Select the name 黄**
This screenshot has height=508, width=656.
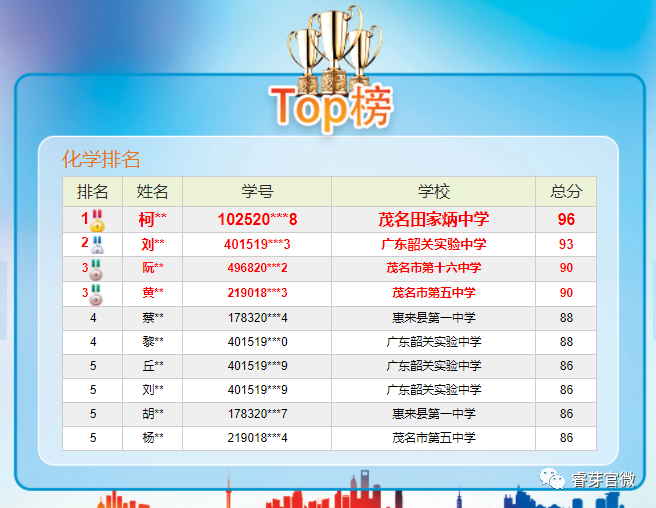tap(153, 292)
